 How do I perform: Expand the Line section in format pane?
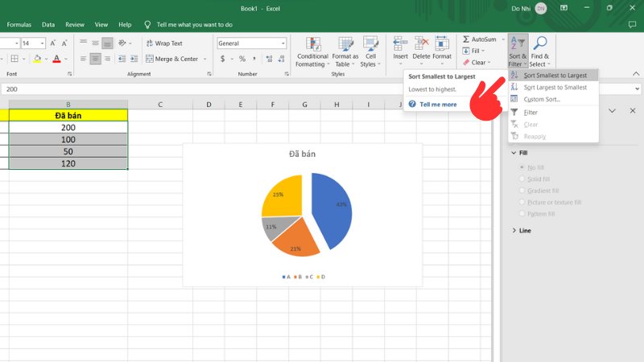coord(524,231)
